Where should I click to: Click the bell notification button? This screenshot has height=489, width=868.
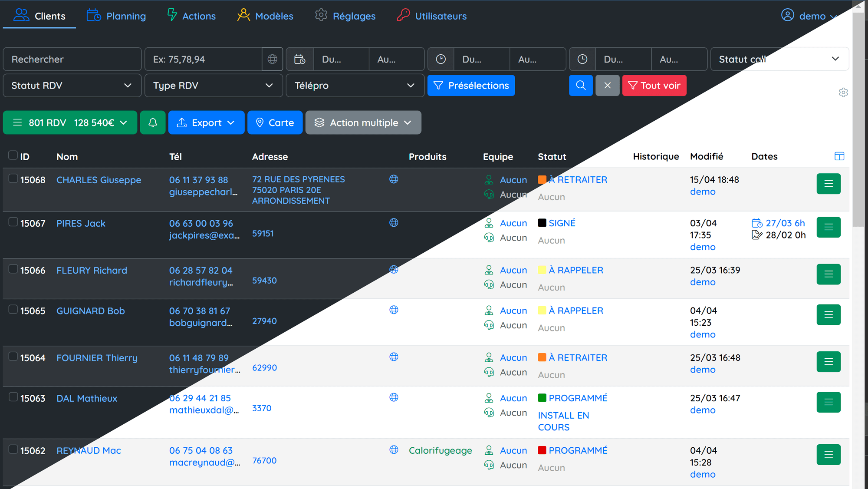[152, 122]
